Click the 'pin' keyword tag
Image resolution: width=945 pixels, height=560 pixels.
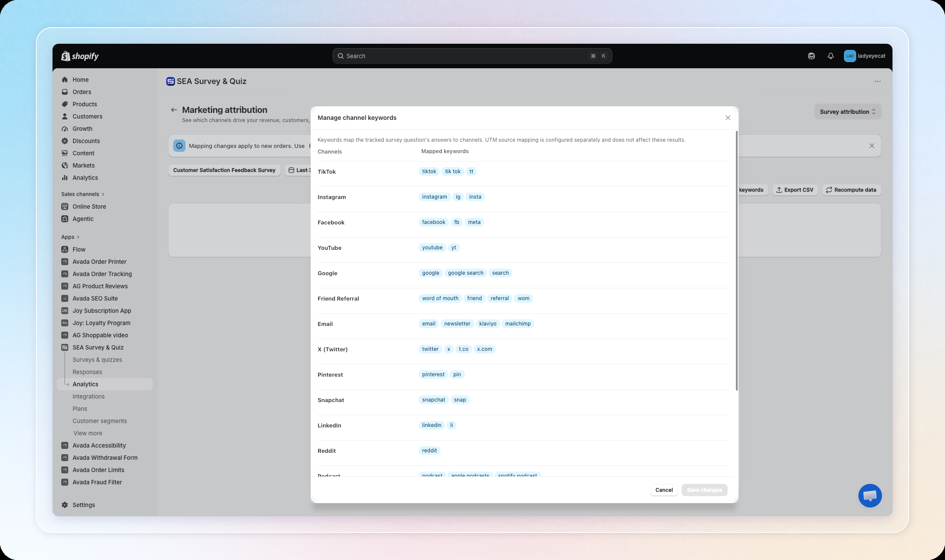457,374
